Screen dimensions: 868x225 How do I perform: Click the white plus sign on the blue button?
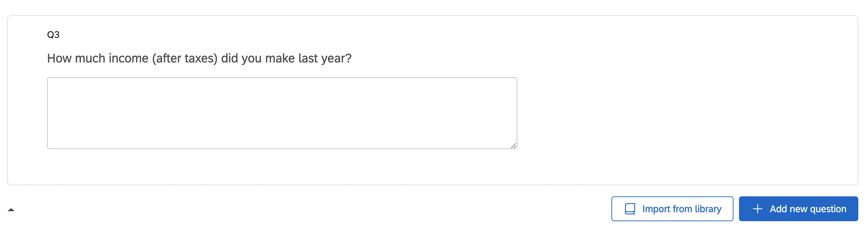pyautogui.click(x=757, y=209)
